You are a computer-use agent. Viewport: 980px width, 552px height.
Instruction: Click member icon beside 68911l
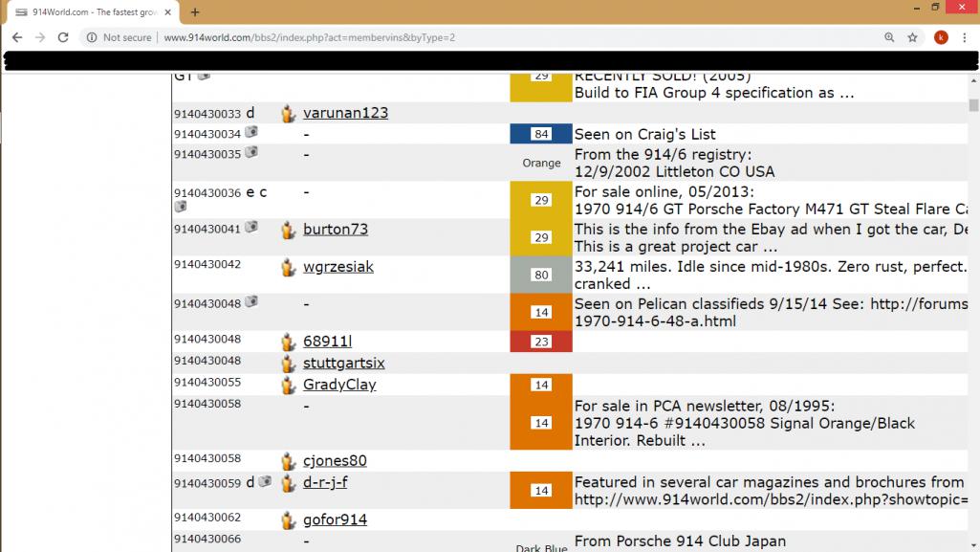pyautogui.click(x=288, y=342)
